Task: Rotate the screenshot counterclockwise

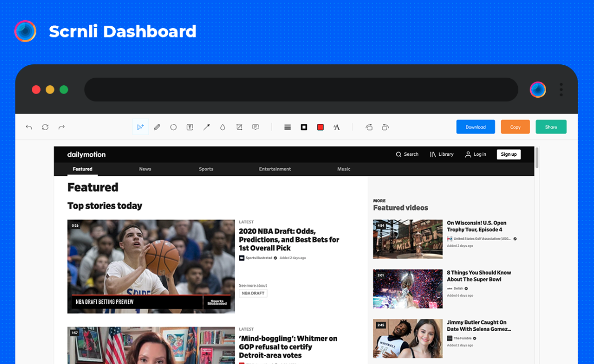Action: [369, 127]
